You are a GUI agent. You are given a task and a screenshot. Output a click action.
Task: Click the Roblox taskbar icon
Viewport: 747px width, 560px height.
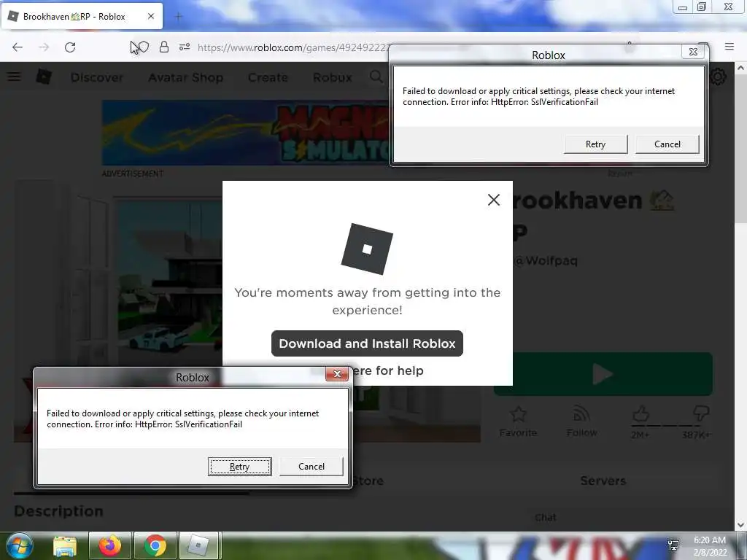click(198, 545)
